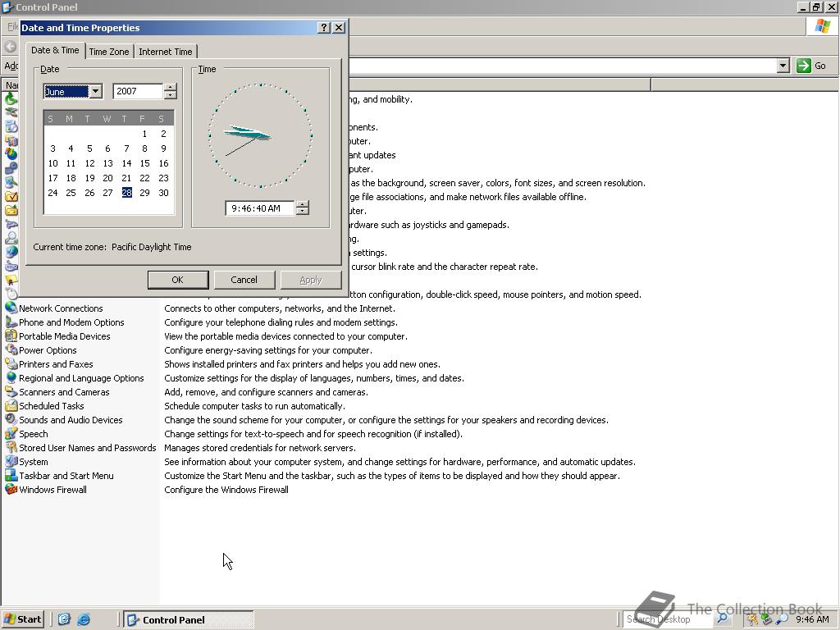Select the Windows Firewall label
840x630 pixels.
pos(52,490)
